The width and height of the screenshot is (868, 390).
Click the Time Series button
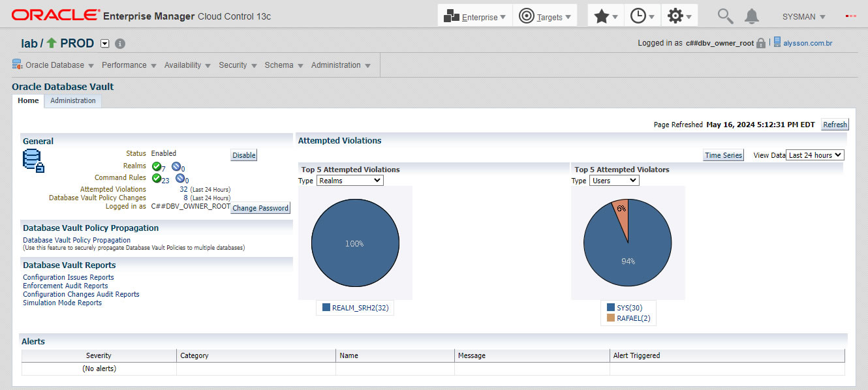coord(724,155)
